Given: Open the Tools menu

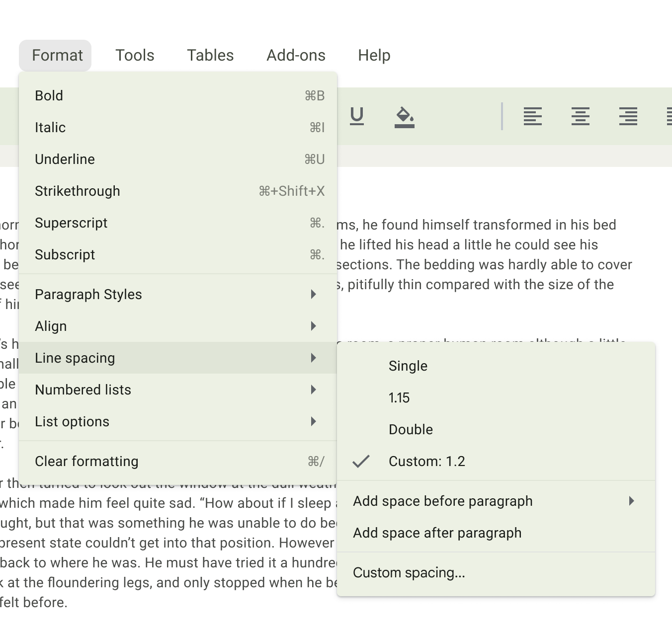Looking at the screenshot, I should click(x=135, y=55).
